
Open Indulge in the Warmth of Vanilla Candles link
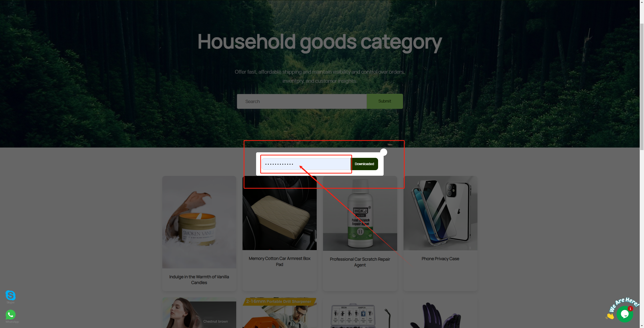pos(199,279)
